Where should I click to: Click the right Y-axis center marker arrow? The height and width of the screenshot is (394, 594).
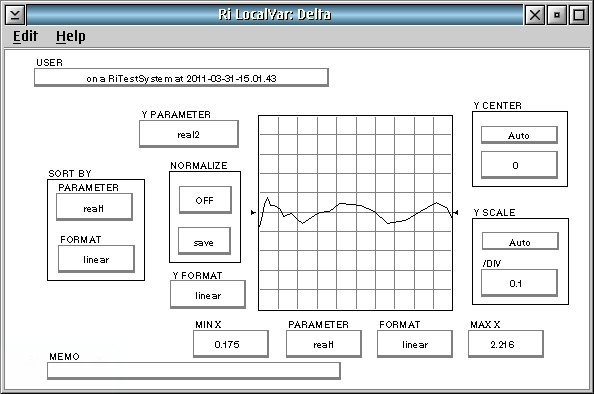click(456, 213)
